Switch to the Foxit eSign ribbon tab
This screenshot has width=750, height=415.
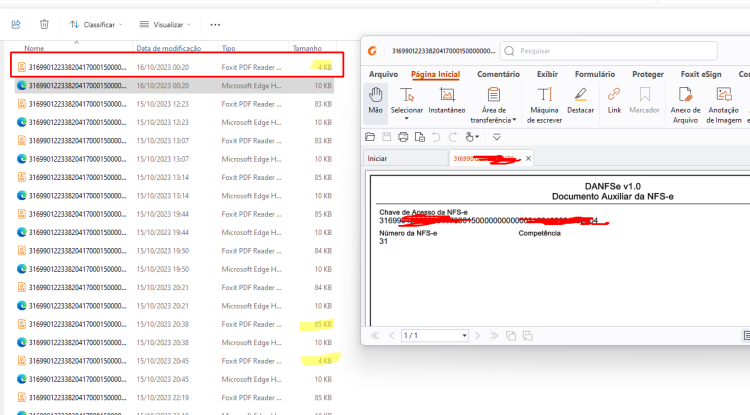(701, 74)
